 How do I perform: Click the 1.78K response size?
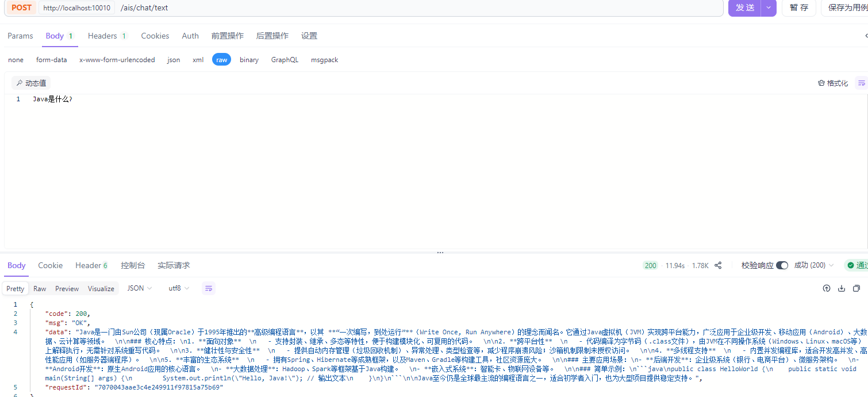pos(700,265)
